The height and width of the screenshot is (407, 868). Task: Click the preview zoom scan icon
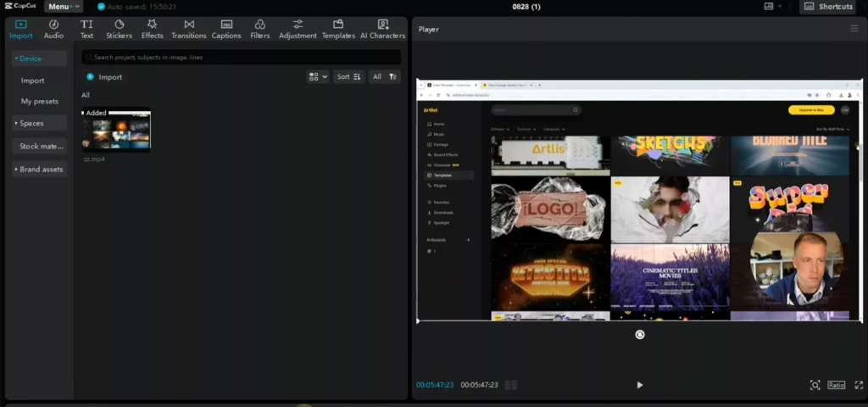tap(815, 385)
